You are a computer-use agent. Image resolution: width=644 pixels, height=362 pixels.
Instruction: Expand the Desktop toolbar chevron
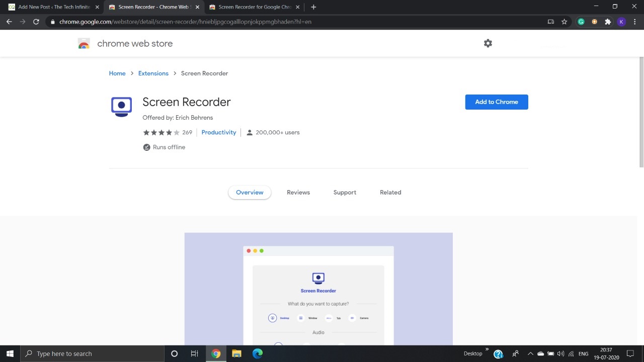pos(487,349)
